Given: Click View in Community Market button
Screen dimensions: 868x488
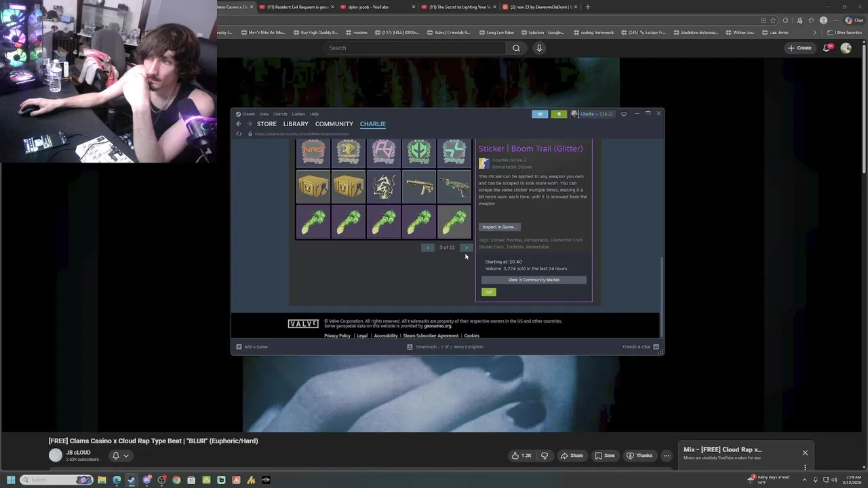Looking at the screenshot, I should point(534,280).
